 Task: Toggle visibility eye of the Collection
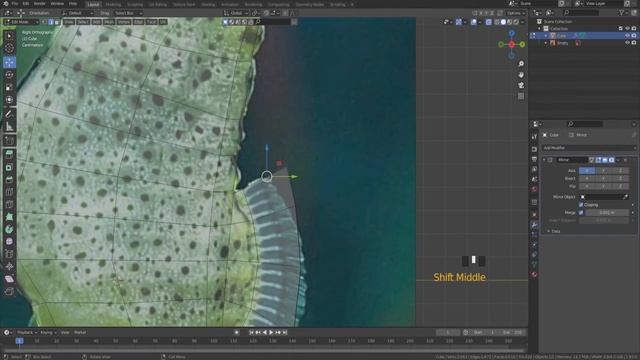tap(627, 29)
